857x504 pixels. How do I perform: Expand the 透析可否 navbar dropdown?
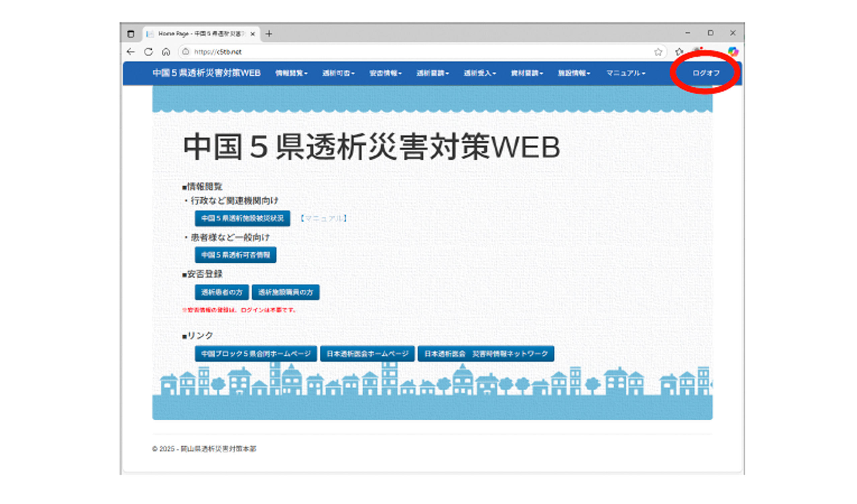[x=338, y=73]
